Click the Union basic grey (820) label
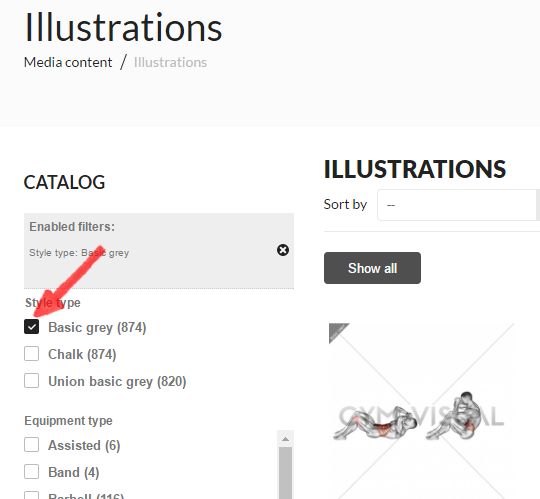Image resolution: width=540 pixels, height=499 pixels. tap(117, 382)
